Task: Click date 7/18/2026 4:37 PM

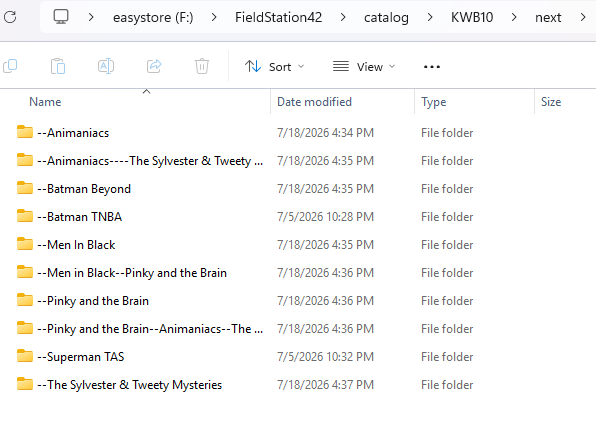Action: (x=325, y=385)
